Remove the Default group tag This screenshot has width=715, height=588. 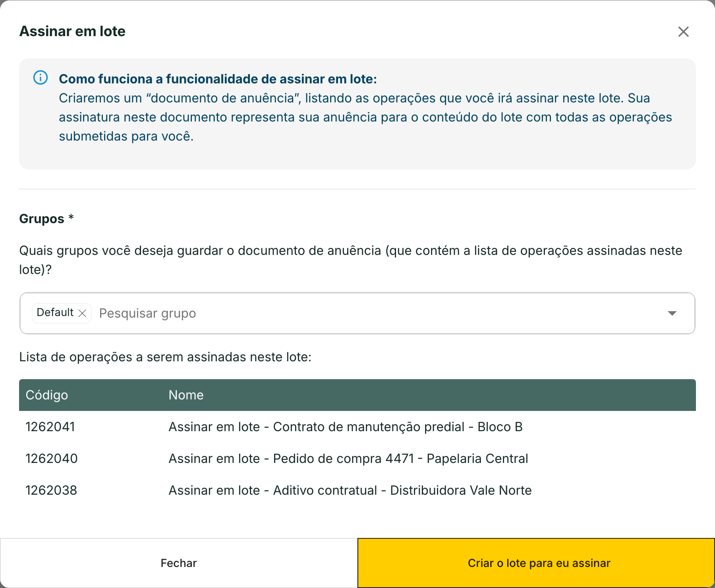click(82, 313)
